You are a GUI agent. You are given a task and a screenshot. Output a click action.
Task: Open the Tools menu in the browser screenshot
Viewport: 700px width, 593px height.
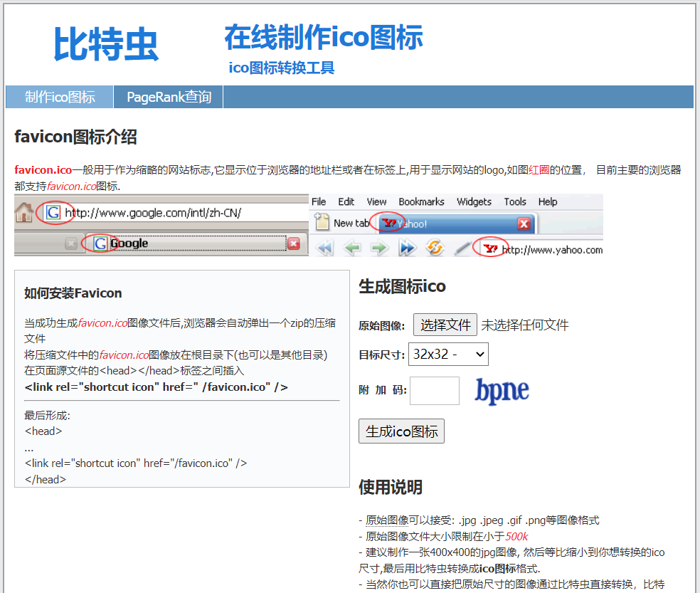[515, 201]
